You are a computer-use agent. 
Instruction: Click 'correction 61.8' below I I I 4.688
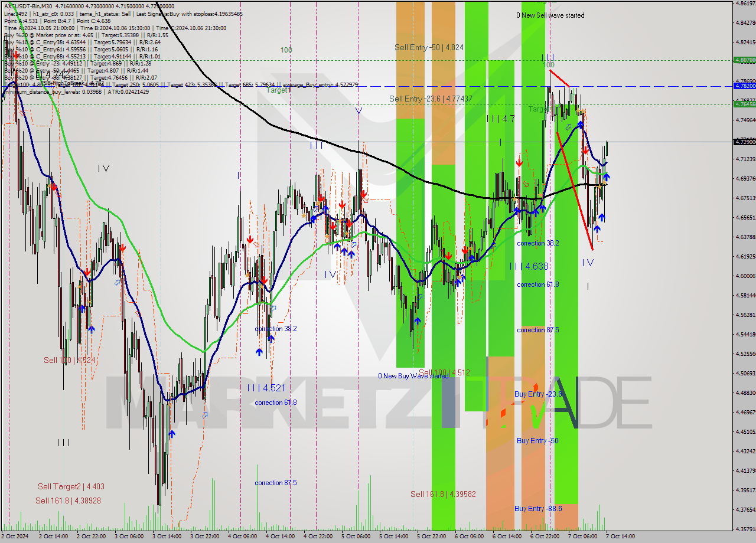click(538, 284)
